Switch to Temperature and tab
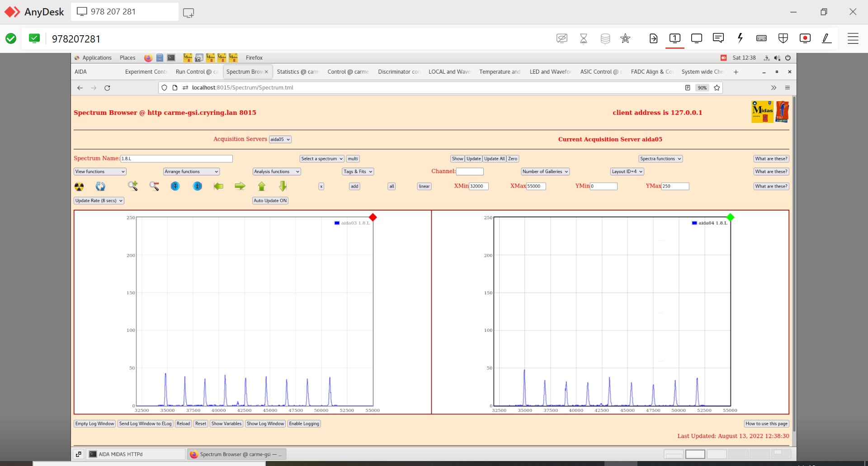The height and width of the screenshot is (466, 868). (500, 72)
